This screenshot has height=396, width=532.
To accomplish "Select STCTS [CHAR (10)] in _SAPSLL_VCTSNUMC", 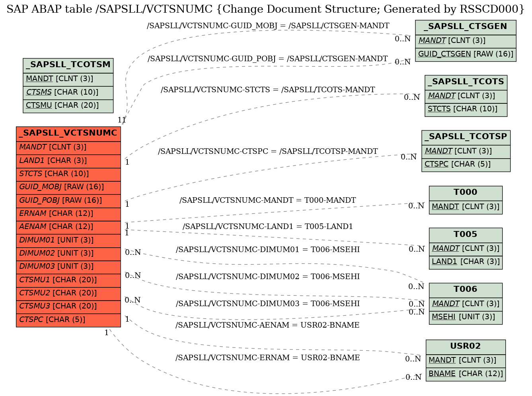I will coord(68,174).
